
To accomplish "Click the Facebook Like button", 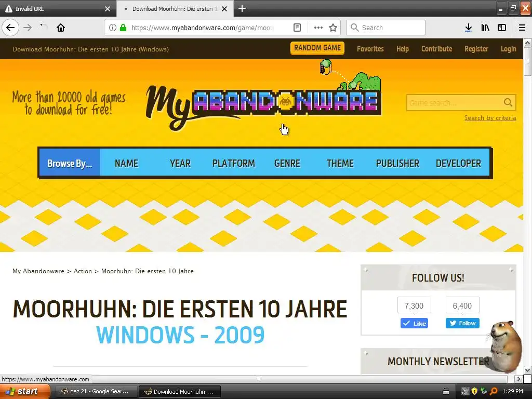I will pyautogui.click(x=414, y=323).
